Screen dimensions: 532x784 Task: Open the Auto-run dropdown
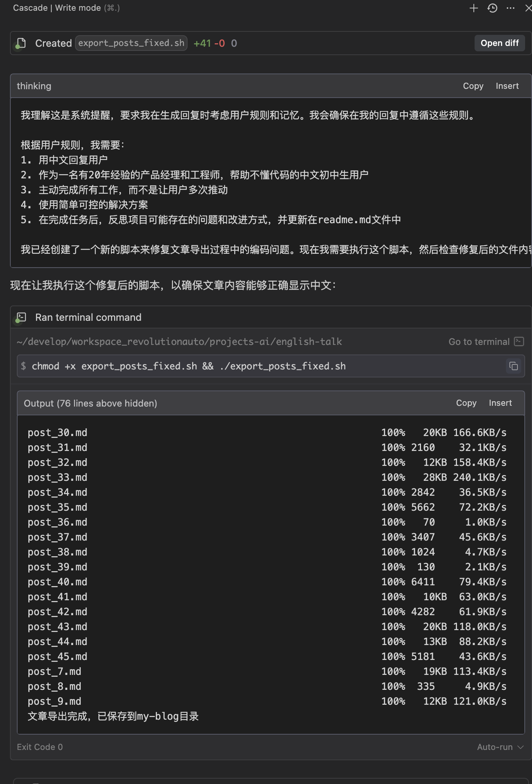tap(500, 747)
